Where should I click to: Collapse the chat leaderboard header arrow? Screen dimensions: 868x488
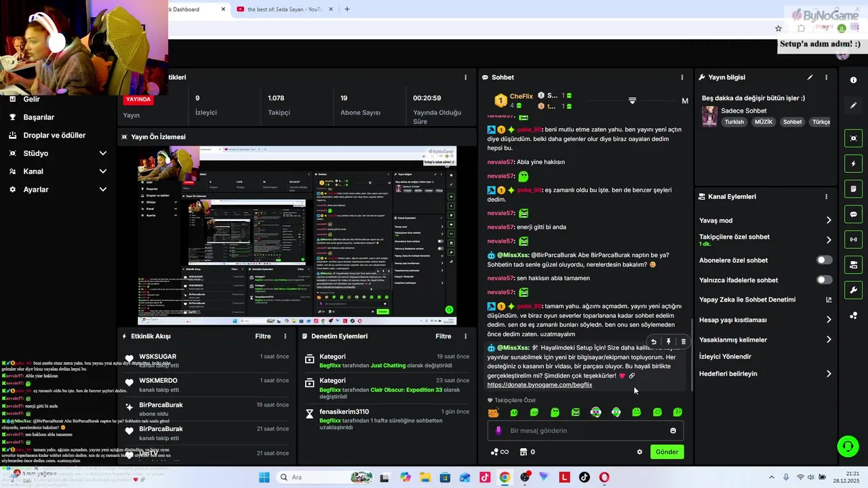tap(632, 100)
